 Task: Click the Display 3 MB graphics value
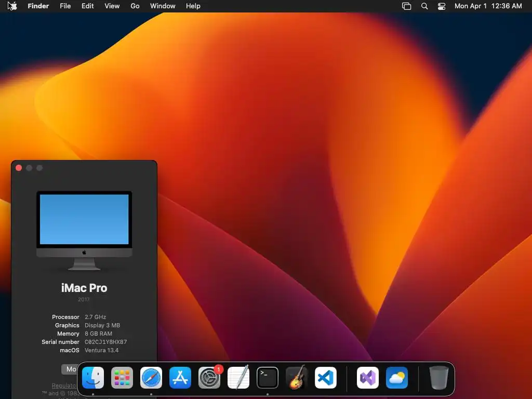pyautogui.click(x=102, y=325)
